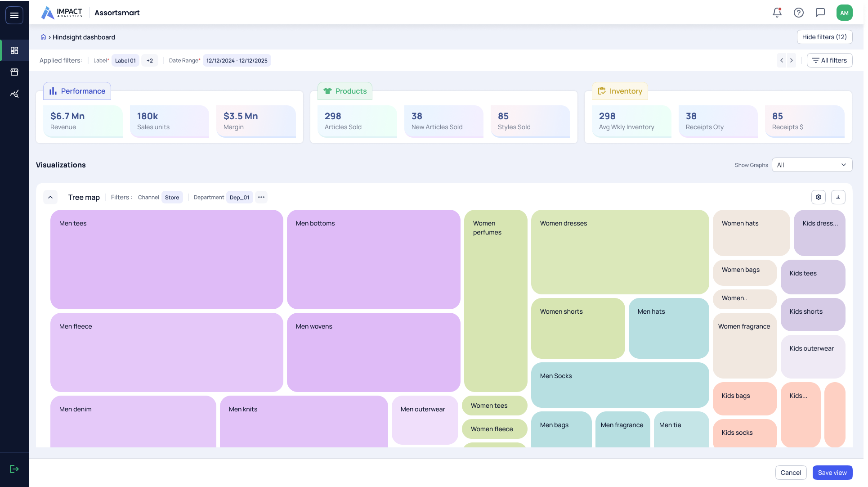Open the analytics search sidebar icon
Screen dimensions: 868x487
click(14, 94)
